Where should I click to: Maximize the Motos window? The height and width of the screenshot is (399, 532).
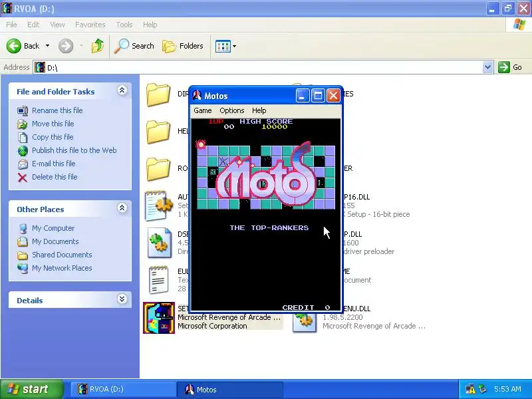(x=318, y=96)
